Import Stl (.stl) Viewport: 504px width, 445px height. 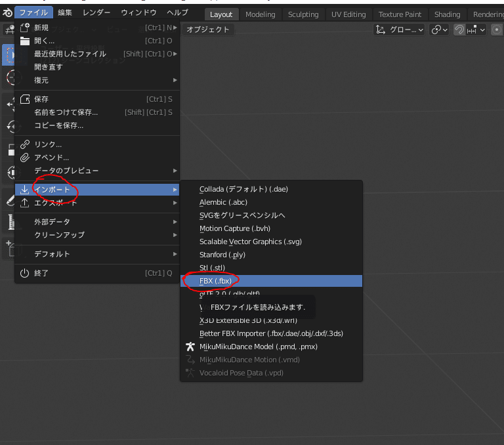tap(271, 268)
